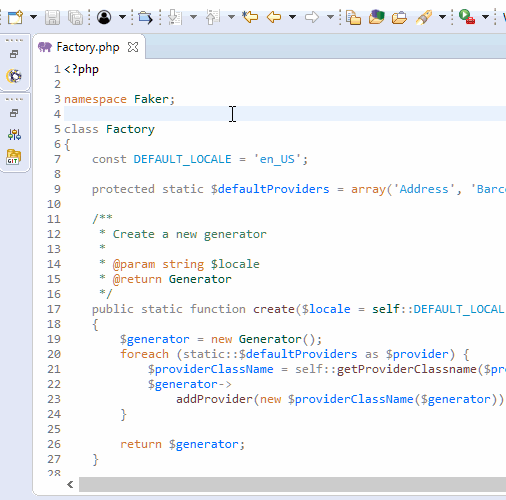Click the New file wizard icon
Viewport: 506px width, 500px height.
click(15, 17)
